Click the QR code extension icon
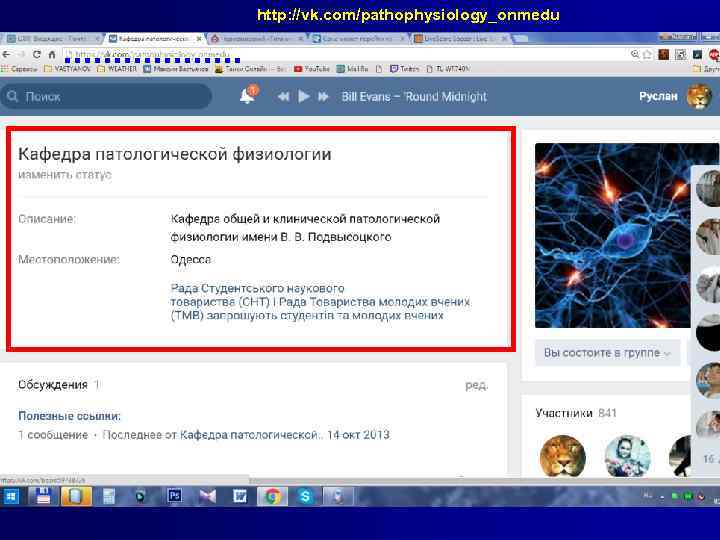The width and height of the screenshot is (720, 540). pos(680,55)
